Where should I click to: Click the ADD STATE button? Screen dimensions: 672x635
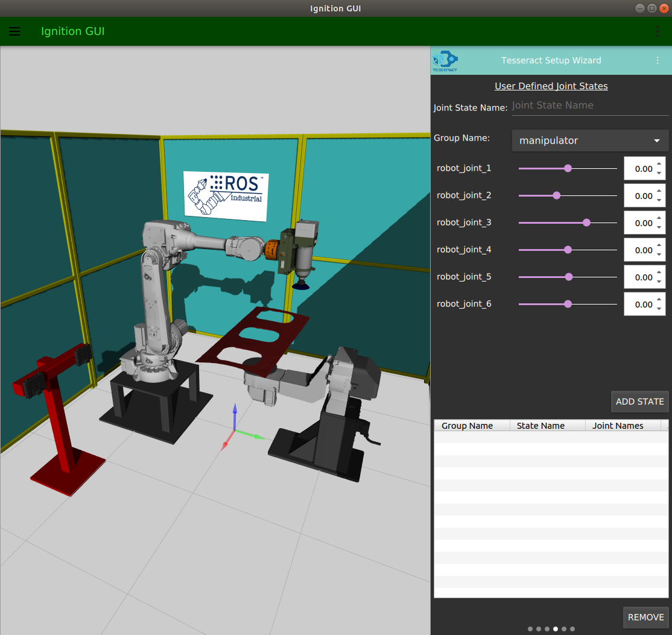[639, 402]
